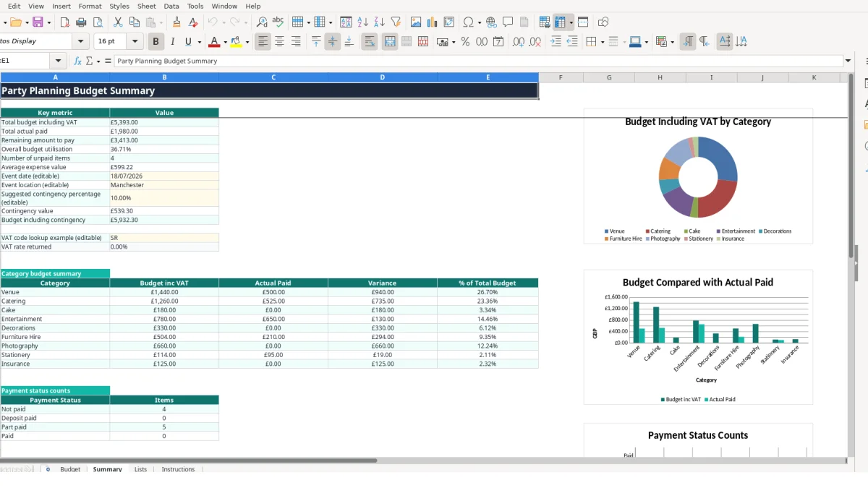Click the Define Print Area icon

click(x=545, y=22)
